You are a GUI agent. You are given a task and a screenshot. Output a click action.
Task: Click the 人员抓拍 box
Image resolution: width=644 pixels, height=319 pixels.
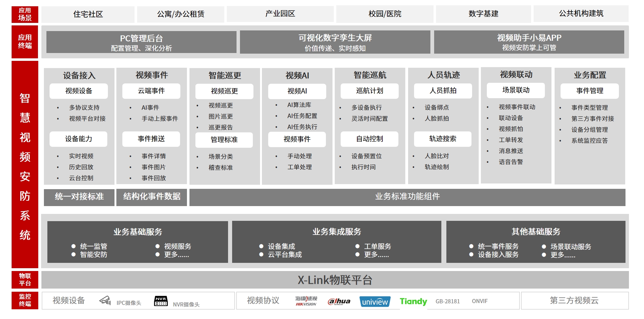[x=443, y=91]
